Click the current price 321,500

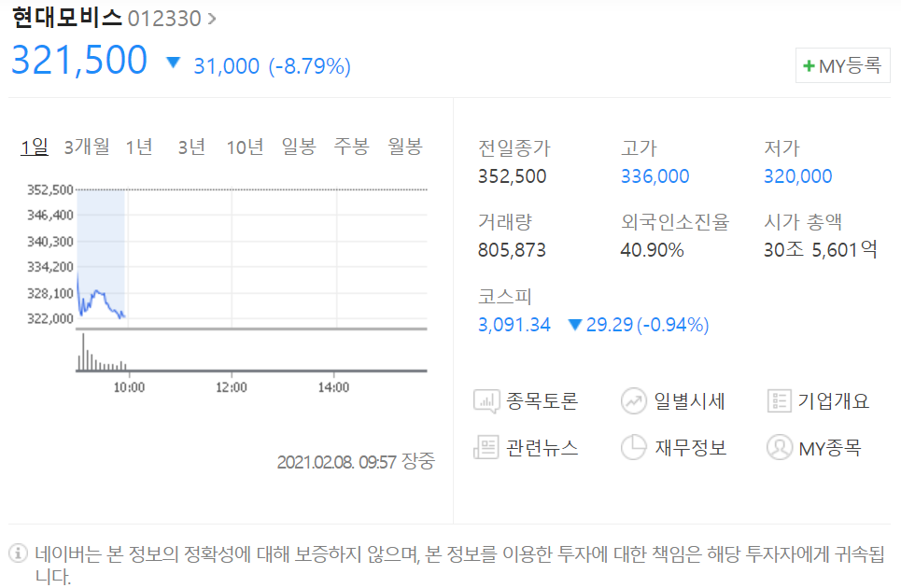click(79, 60)
